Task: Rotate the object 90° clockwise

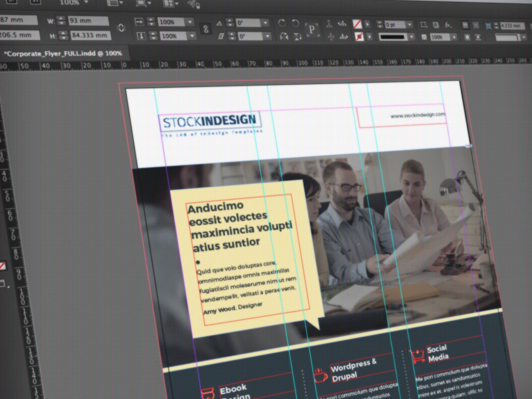Action: pos(282,23)
